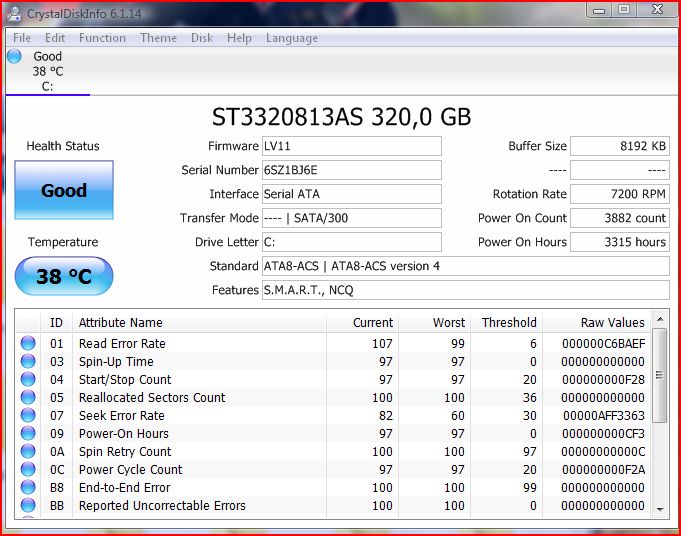This screenshot has height=536, width=681.
Task: Click raw value 00000AFF3363
Action: [x=604, y=416]
